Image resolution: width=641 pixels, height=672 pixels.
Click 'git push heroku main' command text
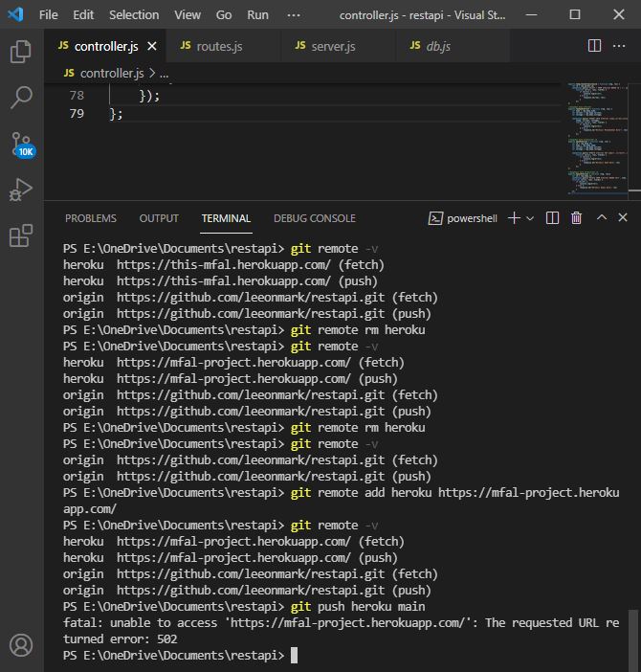358,607
